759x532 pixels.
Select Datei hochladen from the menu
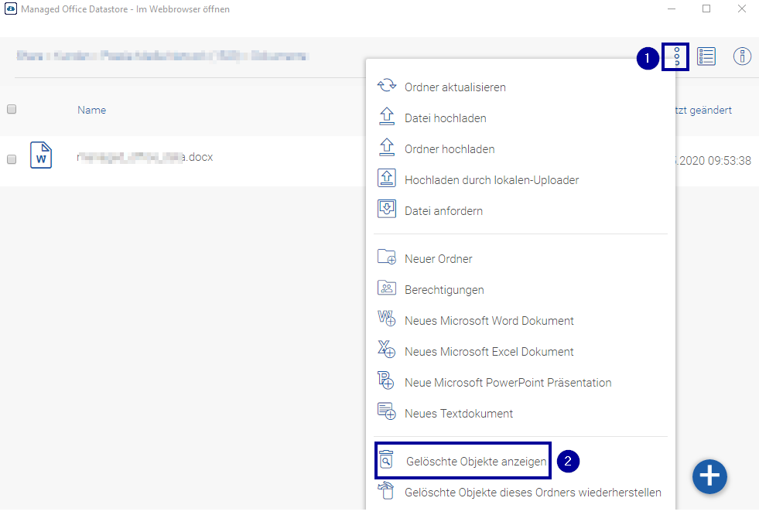point(445,118)
